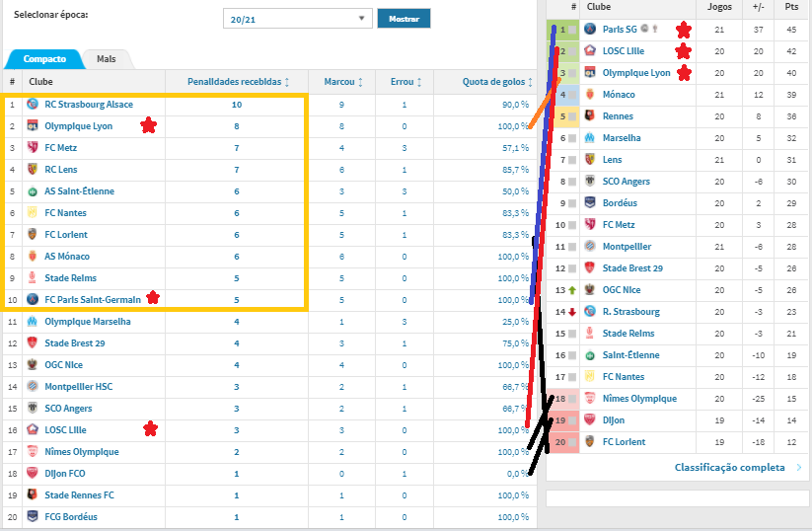Click FC Nantes crest in penalties table
Screen dimensions: 812x531
pos(33,213)
